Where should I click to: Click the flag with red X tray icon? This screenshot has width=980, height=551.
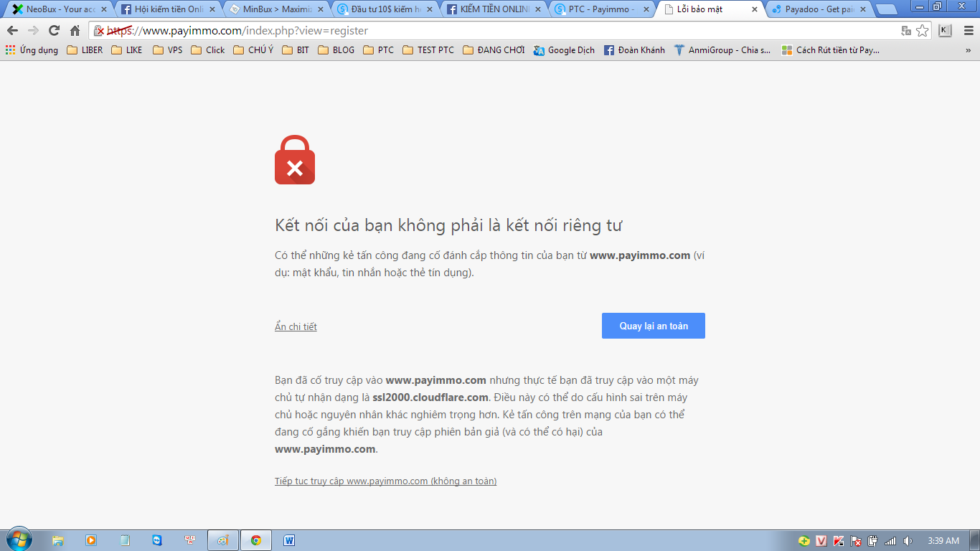click(x=856, y=541)
